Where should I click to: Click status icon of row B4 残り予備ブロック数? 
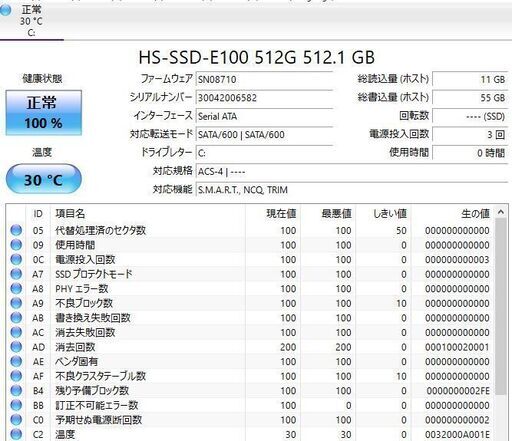[16, 391]
